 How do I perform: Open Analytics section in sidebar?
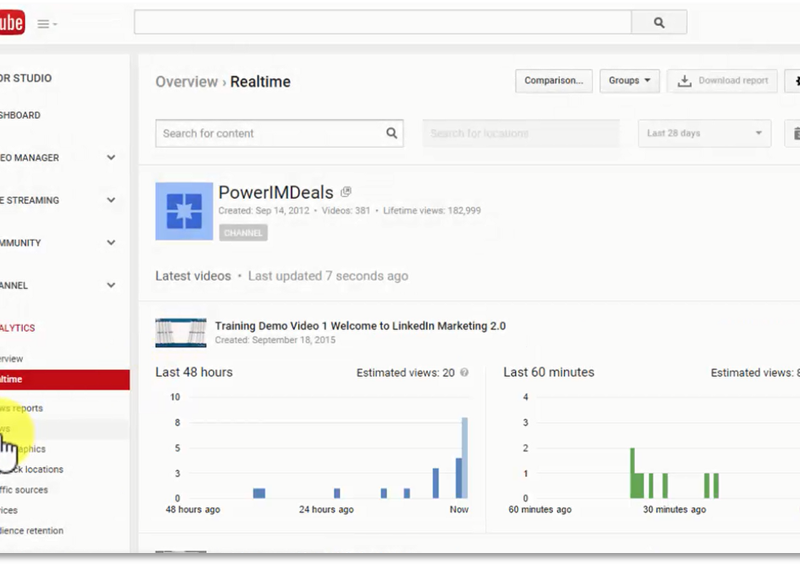(18, 328)
